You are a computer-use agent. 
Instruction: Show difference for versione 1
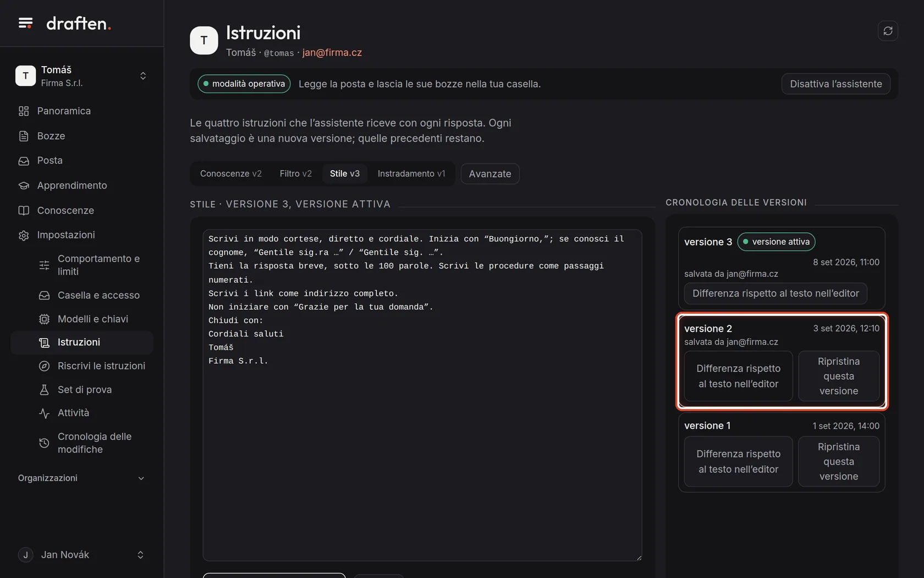pos(739,461)
